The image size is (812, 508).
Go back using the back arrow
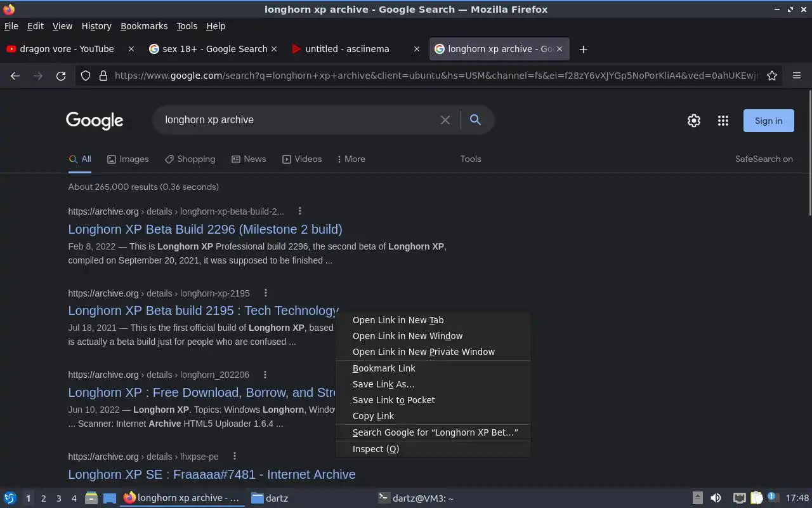[x=15, y=76]
